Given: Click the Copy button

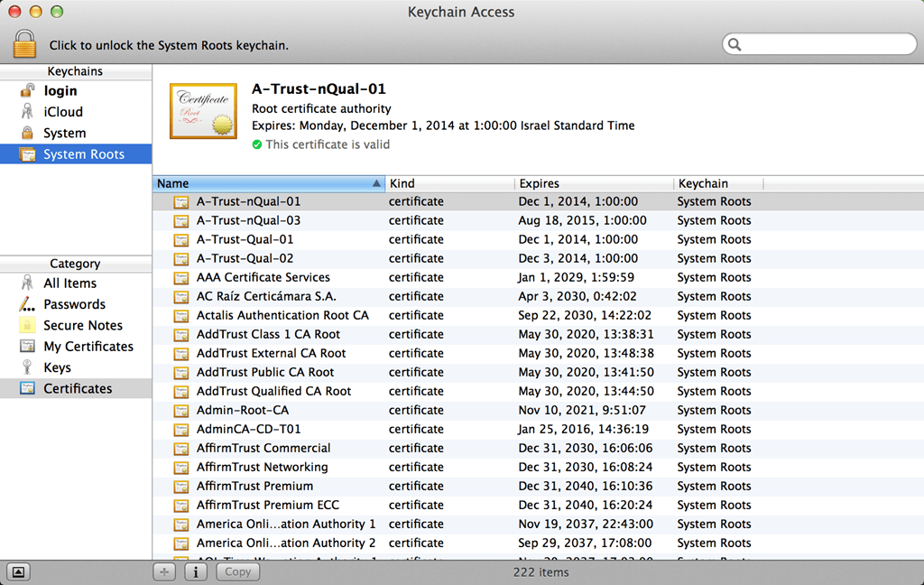Looking at the screenshot, I should pyautogui.click(x=238, y=572).
